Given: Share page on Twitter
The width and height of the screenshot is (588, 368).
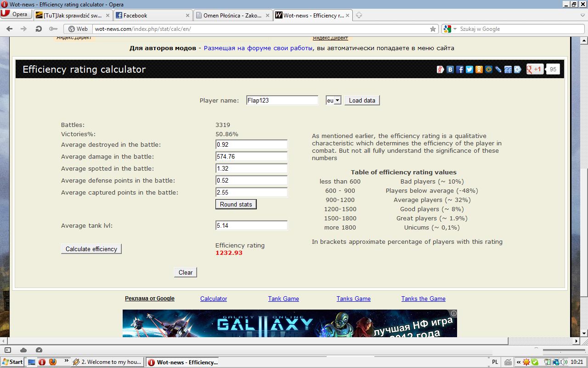Looking at the screenshot, I should pyautogui.click(x=469, y=69).
